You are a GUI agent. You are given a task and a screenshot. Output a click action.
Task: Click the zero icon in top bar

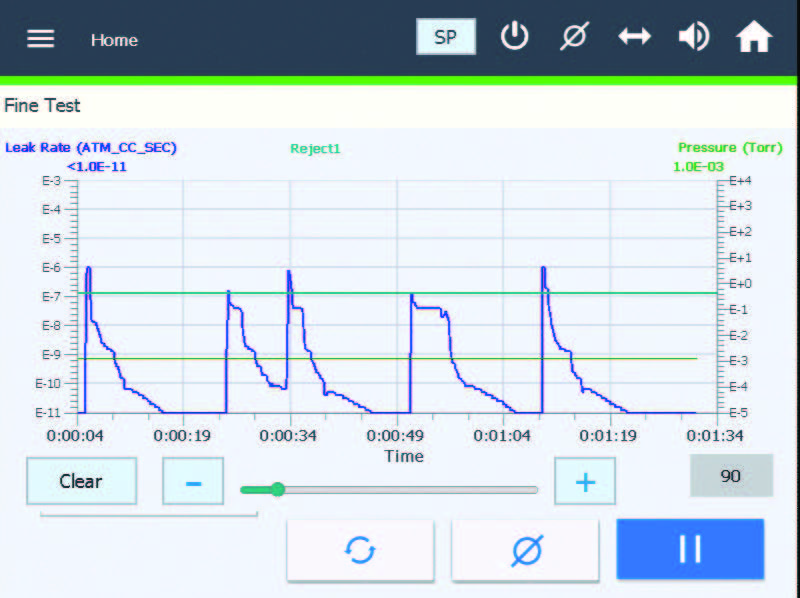(574, 36)
